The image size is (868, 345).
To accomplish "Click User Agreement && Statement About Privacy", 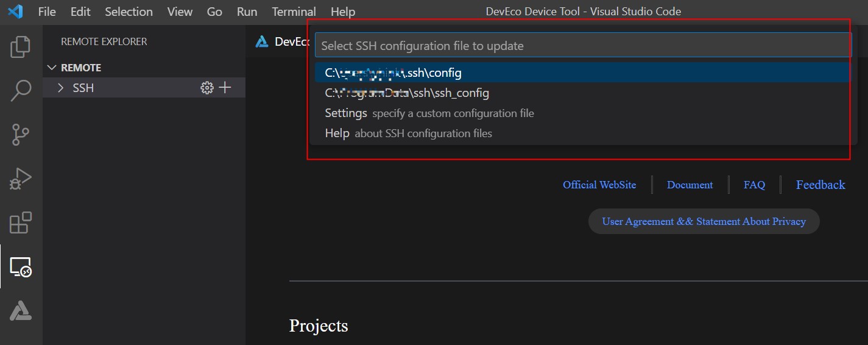I will (704, 221).
